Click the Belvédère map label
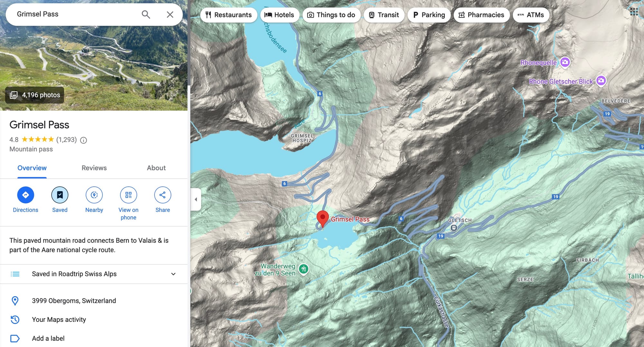Screen dimensions: 644x347 (x=616, y=101)
